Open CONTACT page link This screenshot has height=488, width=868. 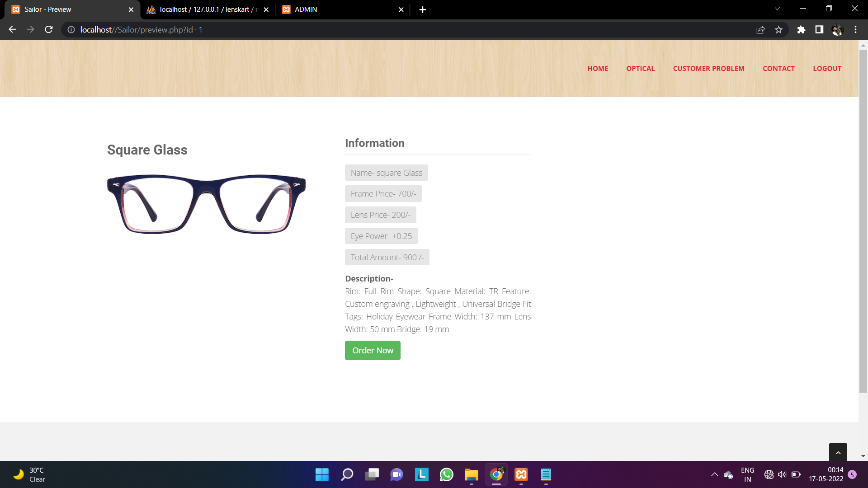pyautogui.click(x=778, y=69)
